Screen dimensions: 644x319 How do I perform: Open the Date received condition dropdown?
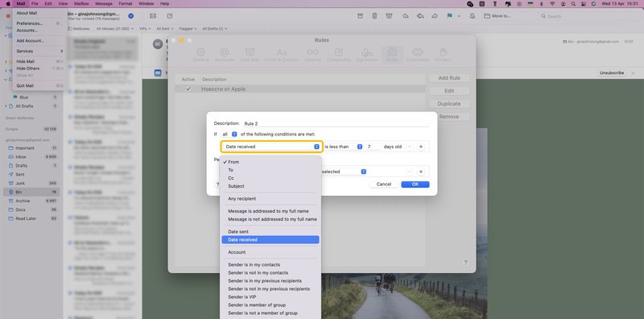point(271,147)
